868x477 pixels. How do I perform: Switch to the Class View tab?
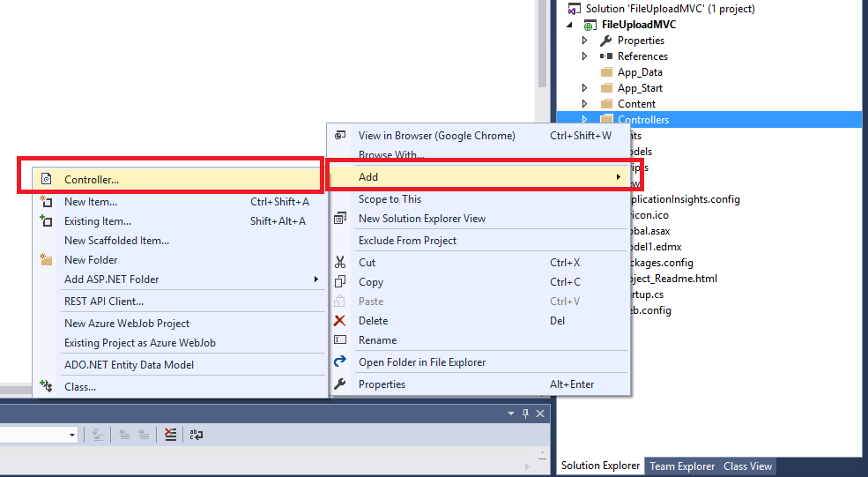(747, 466)
